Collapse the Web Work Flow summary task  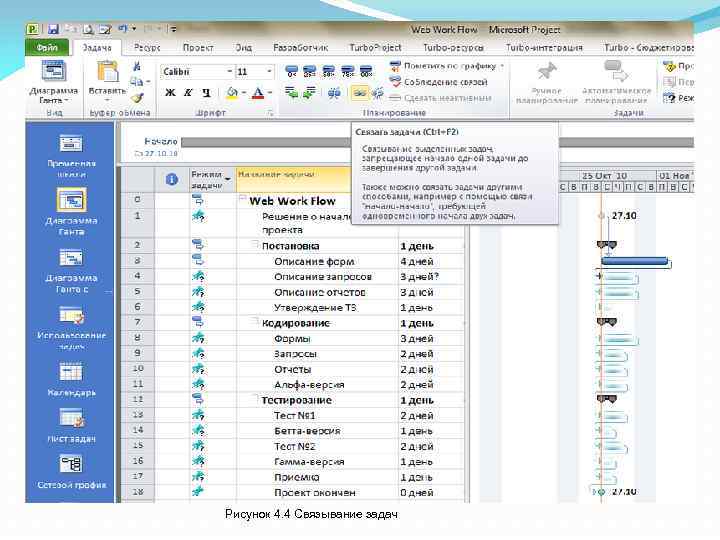(x=243, y=199)
